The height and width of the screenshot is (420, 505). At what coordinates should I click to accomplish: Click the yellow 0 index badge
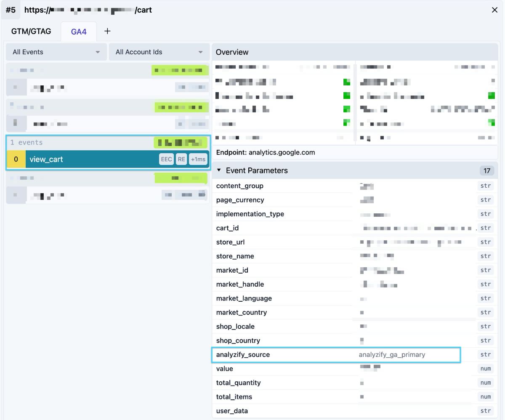coord(16,159)
